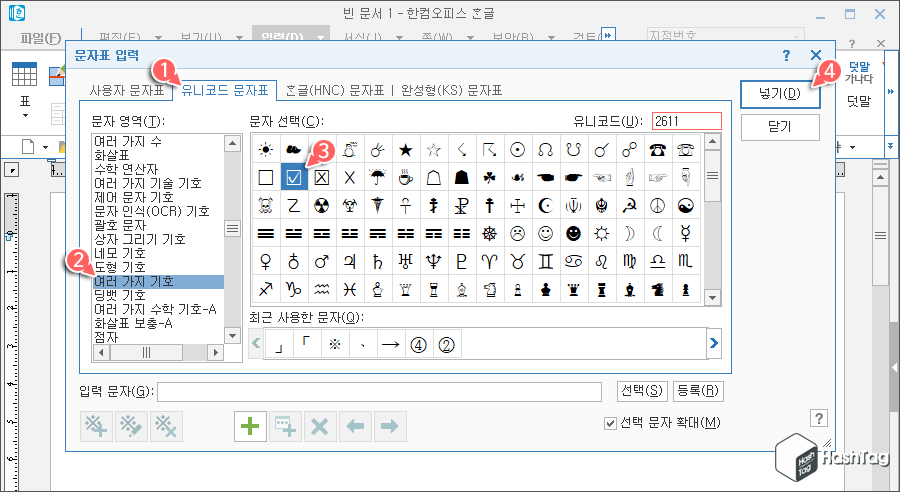
Task: Select the ballot box with X character
Action: pos(322,177)
